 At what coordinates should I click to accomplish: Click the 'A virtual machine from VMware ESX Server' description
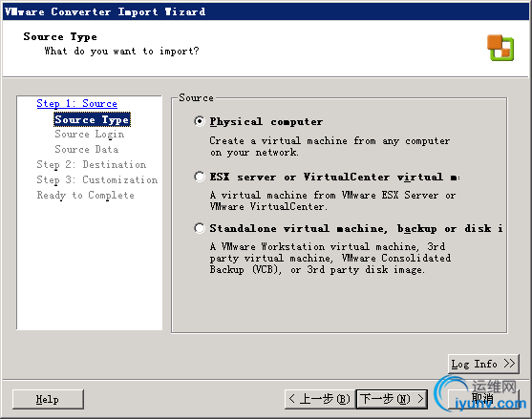point(332,200)
